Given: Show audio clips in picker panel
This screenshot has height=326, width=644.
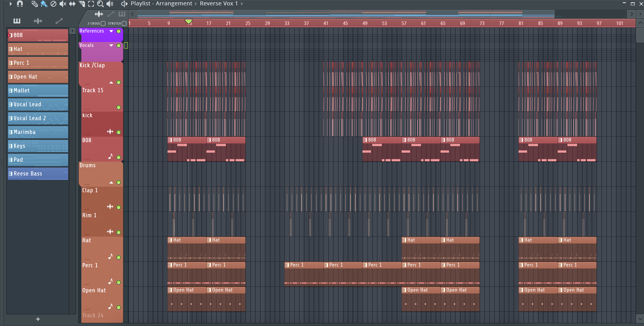Looking at the screenshot, I should pos(38,21).
